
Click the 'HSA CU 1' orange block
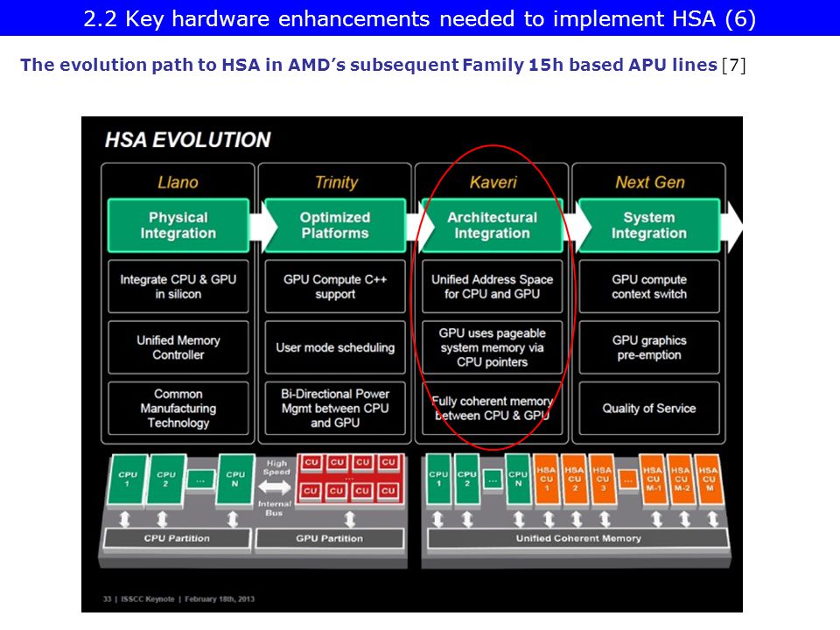[x=546, y=479]
